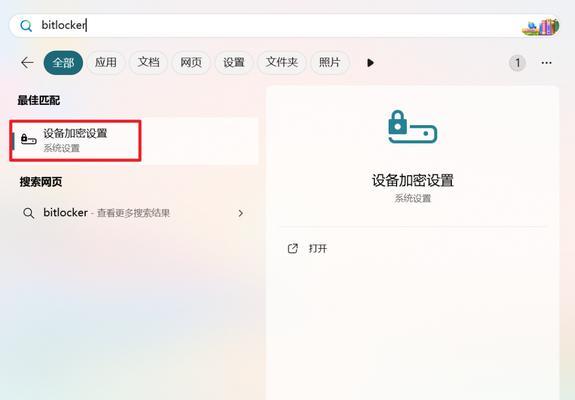This screenshot has width=575, height=400.
Task: Open the books highlight icon in search bar
Action: pyautogui.click(x=540, y=27)
